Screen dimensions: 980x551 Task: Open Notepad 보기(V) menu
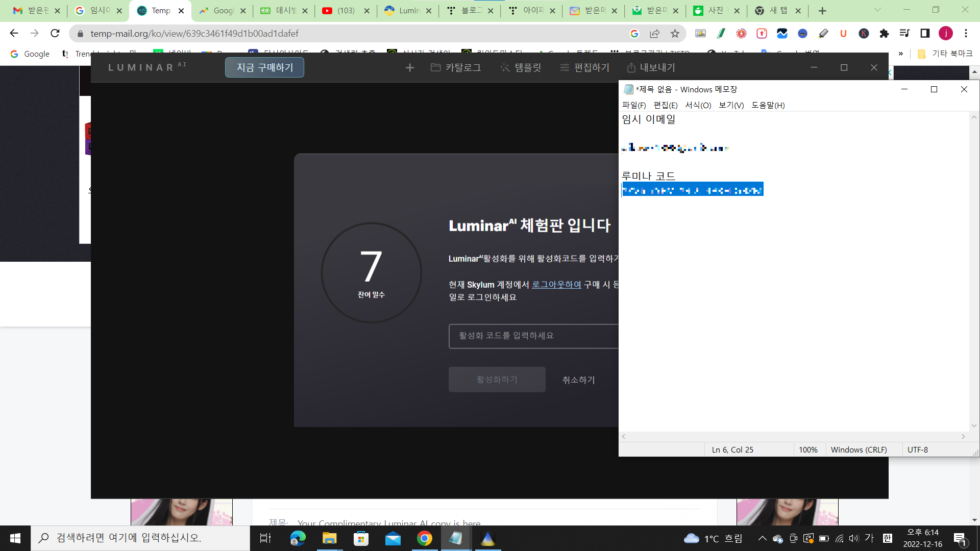tap(731, 105)
